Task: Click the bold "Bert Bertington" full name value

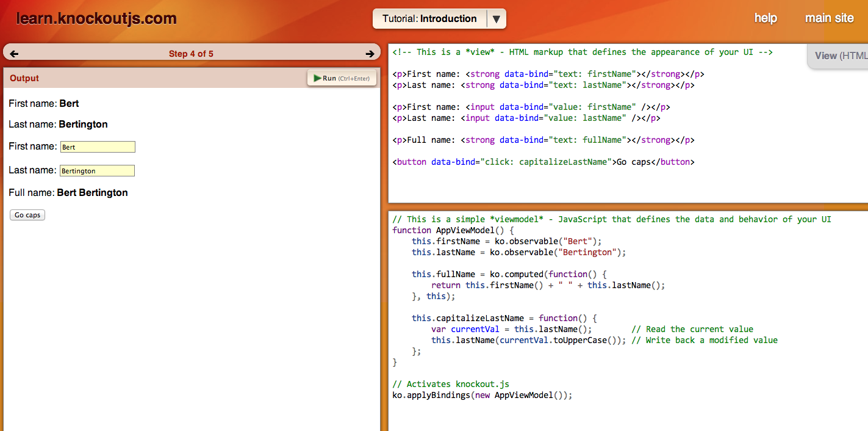Action: [x=93, y=193]
